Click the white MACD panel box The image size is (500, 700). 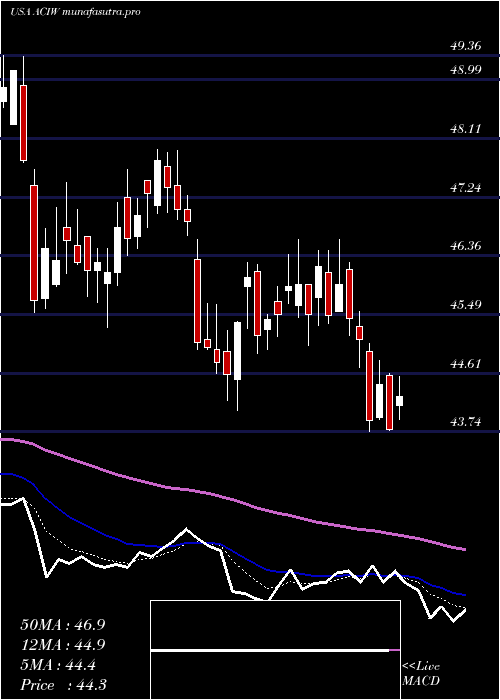[x=275, y=650]
